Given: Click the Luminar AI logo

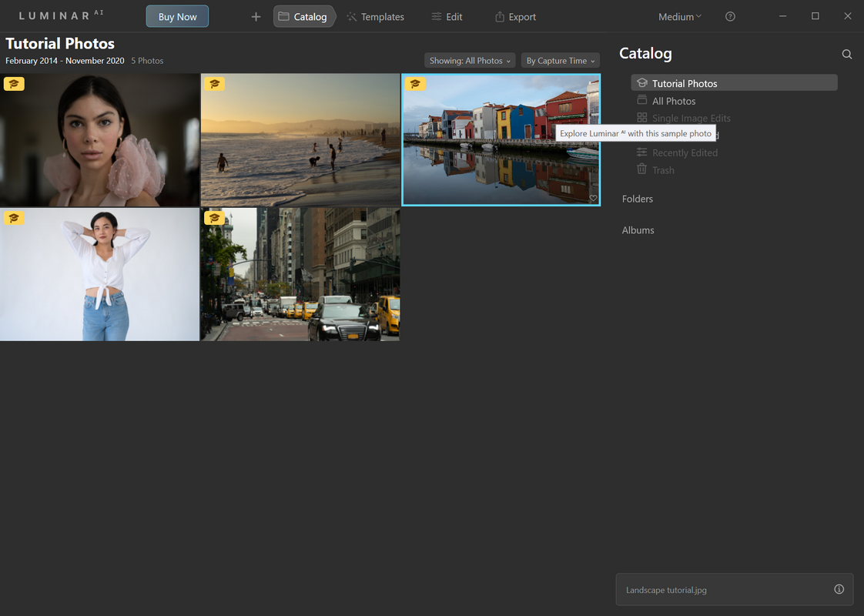Looking at the screenshot, I should [x=61, y=15].
